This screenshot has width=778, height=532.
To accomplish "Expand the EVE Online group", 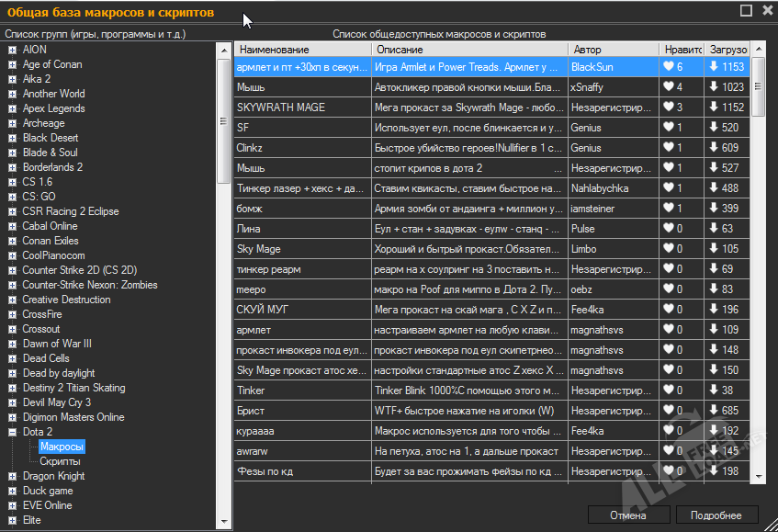I will [12, 505].
